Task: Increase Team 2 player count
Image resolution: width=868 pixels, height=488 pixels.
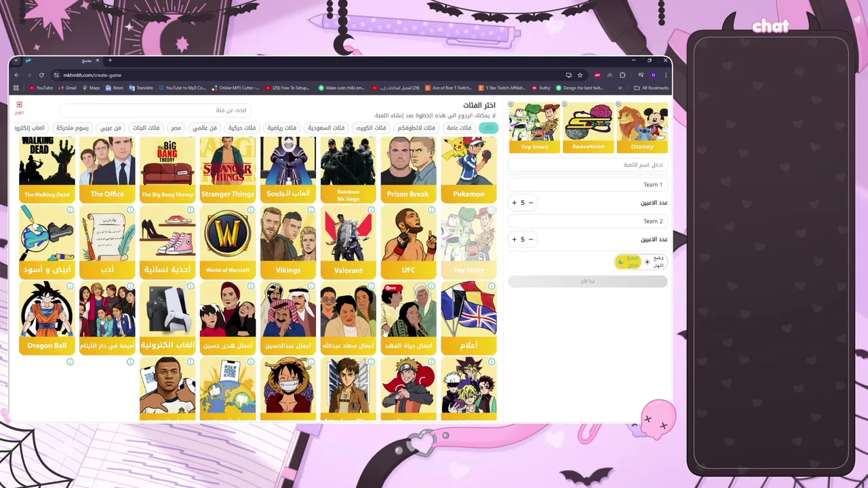Action: pyautogui.click(x=514, y=239)
